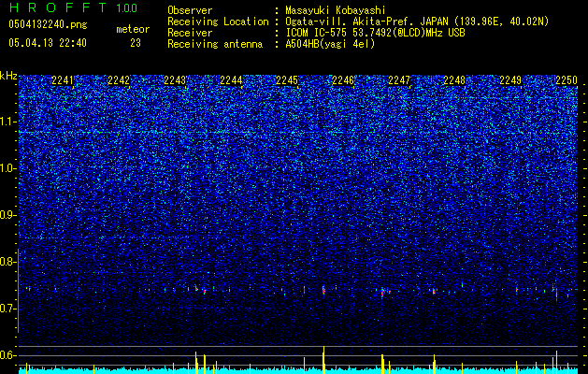Select the A504HB(yagi 4el) antenna text
The image size is (588, 374).
point(330,44)
